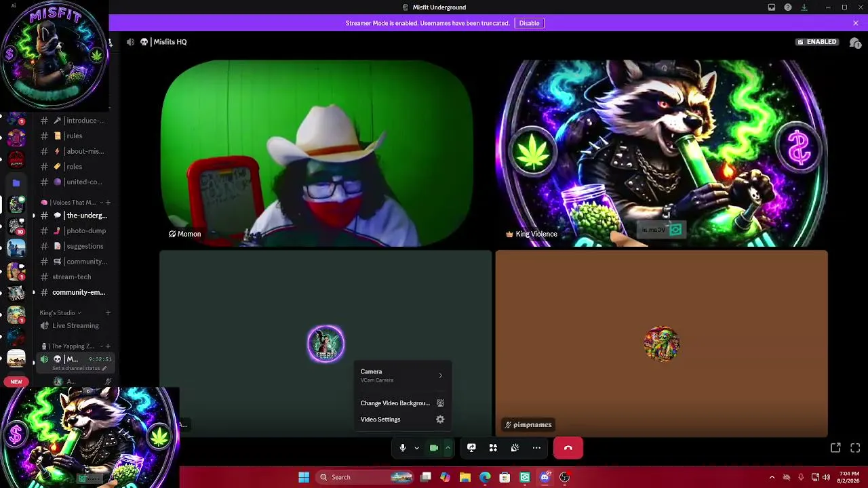
Task: Select the King Violence video tile
Action: (x=661, y=153)
